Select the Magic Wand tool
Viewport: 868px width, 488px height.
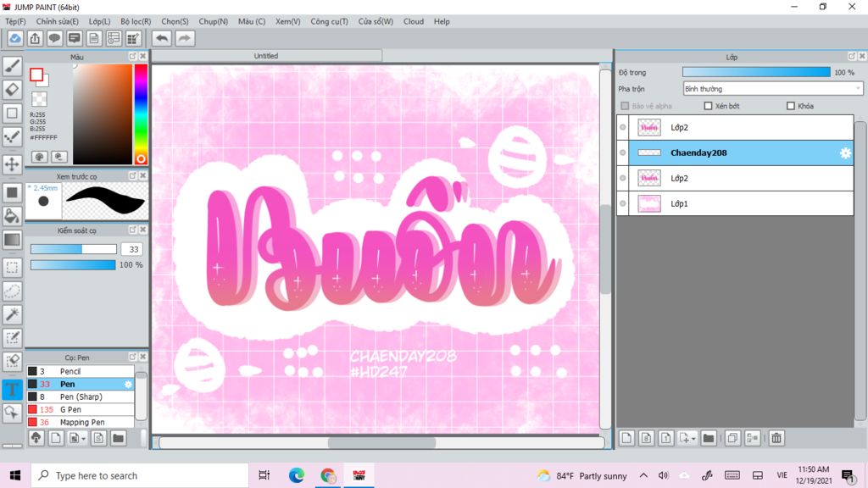click(x=12, y=314)
